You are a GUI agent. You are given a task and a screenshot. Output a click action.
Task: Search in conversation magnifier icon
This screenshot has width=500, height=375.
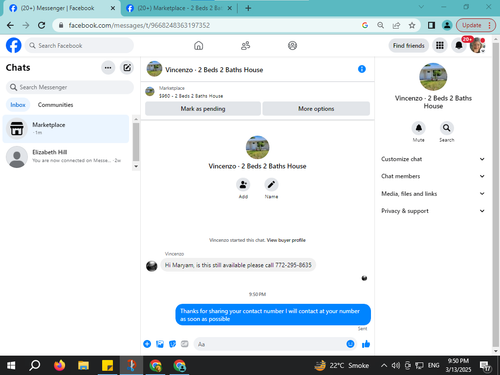[x=447, y=128]
